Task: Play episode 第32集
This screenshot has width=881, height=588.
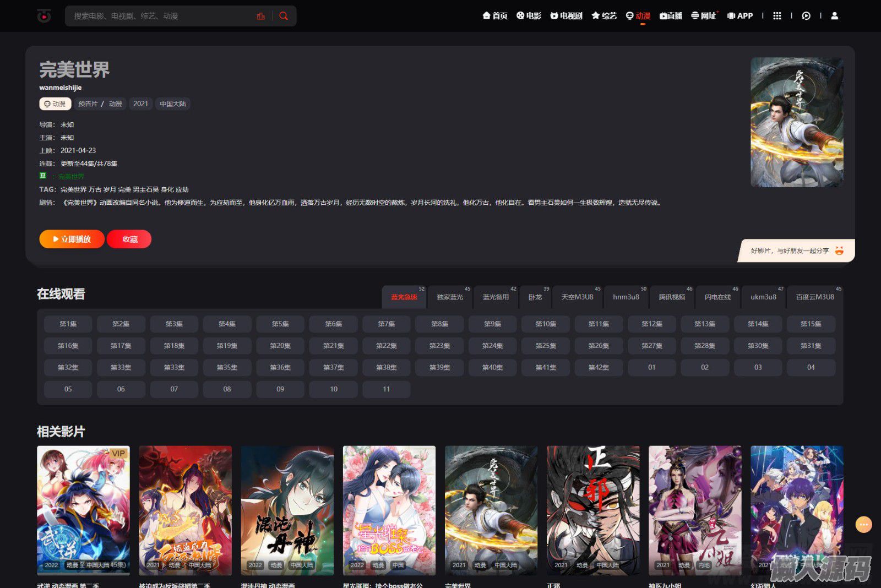Action: pyautogui.click(x=68, y=367)
